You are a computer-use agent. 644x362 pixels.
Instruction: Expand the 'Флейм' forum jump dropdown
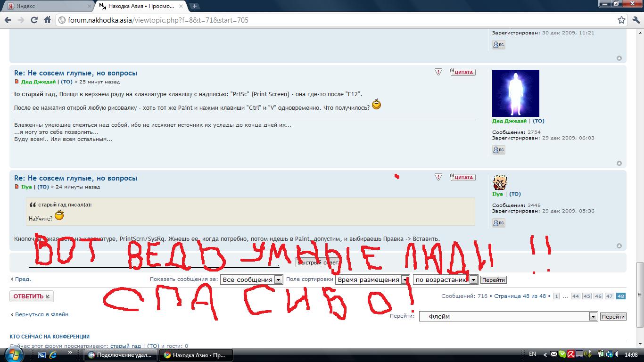click(594, 317)
